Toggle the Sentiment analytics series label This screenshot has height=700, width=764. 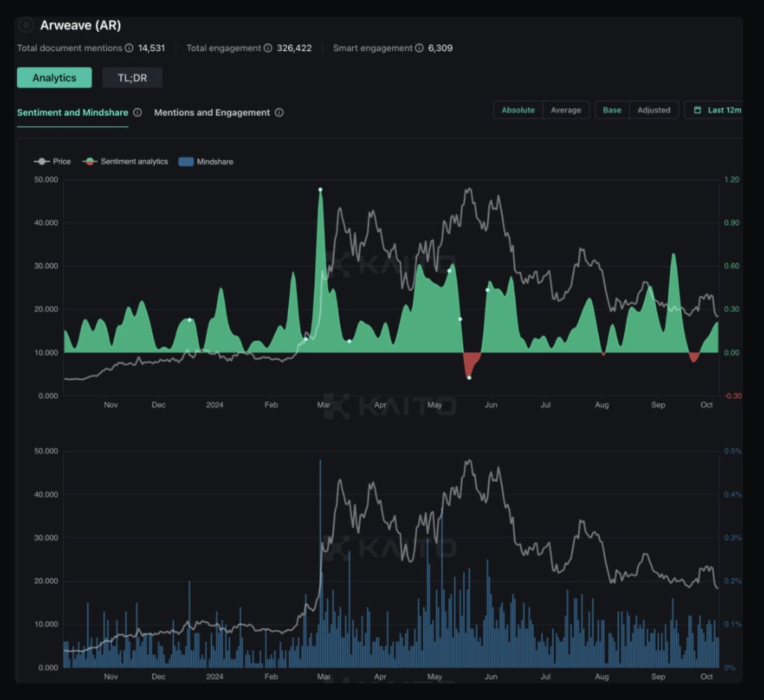coord(134,161)
